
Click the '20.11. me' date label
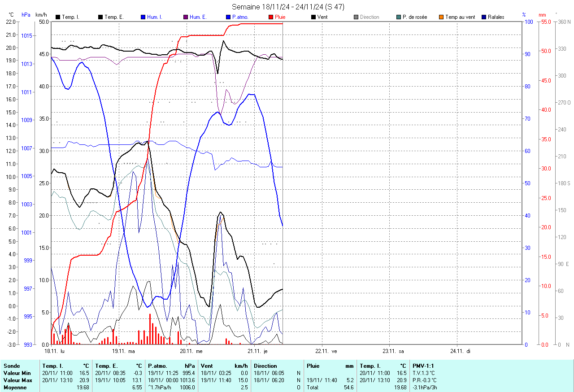(x=191, y=351)
